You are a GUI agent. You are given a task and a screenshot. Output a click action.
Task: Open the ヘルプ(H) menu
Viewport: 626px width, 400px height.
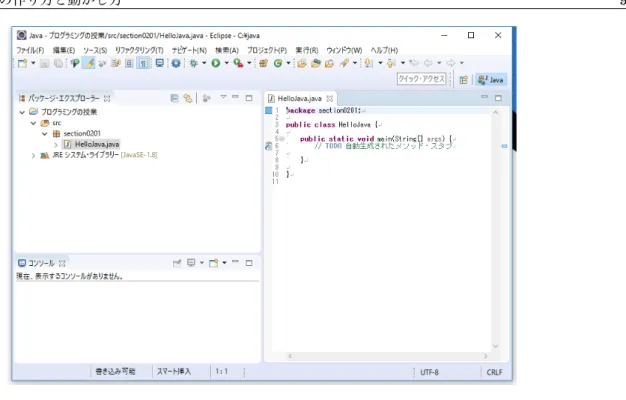pyautogui.click(x=384, y=50)
